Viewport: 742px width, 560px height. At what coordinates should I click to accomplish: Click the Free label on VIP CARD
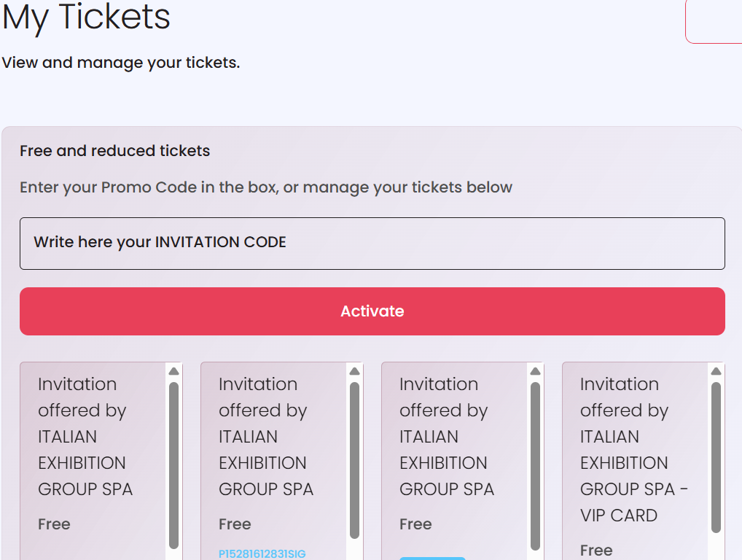tap(596, 551)
